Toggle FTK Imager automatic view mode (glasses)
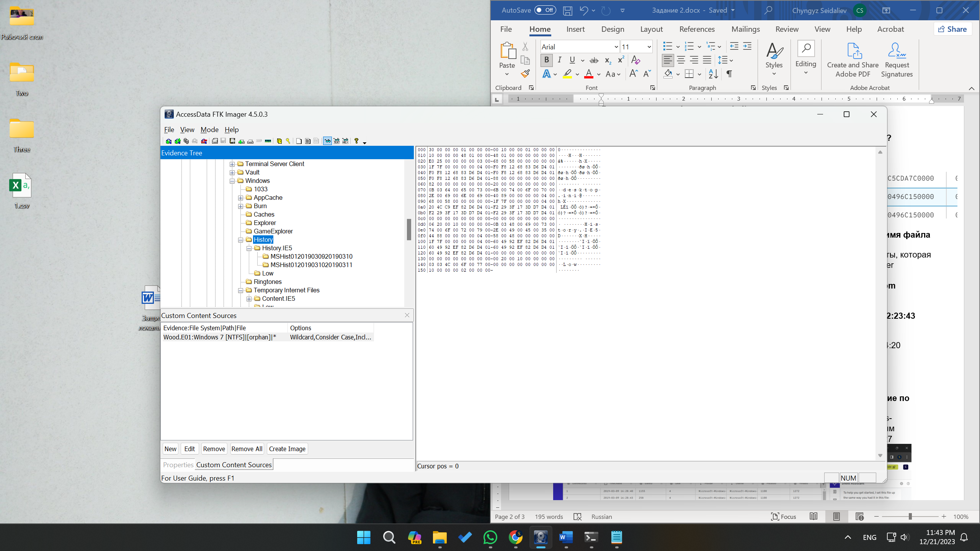This screenshot has width=980, height=551. tap(327, 141)
